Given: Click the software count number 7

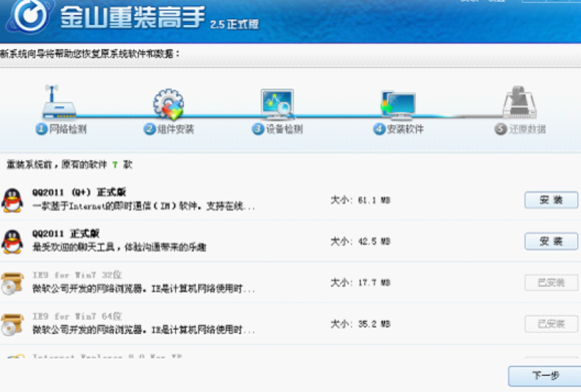Looking at the screenshot, I should point(115,165).
